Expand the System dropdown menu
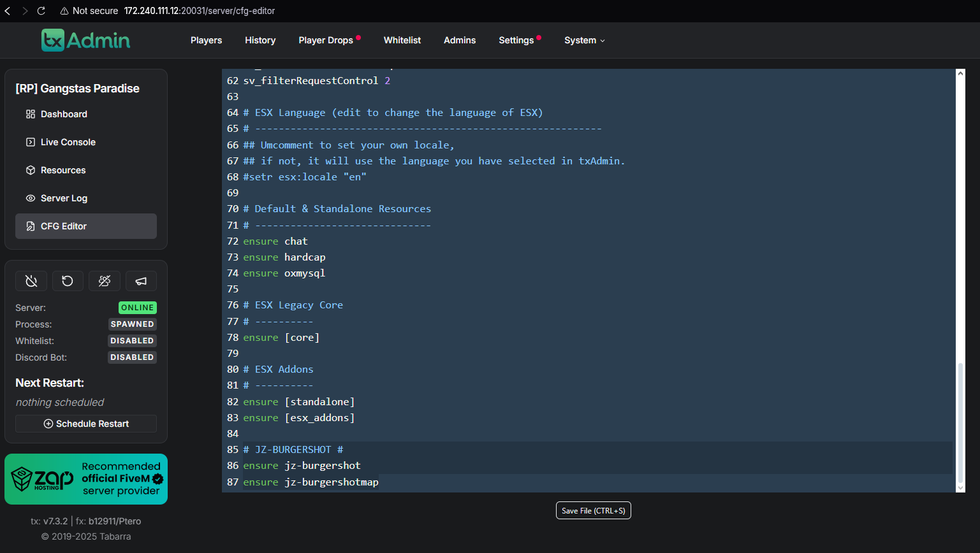The width and height of the screenshot is (980, 553). (584, 40)
